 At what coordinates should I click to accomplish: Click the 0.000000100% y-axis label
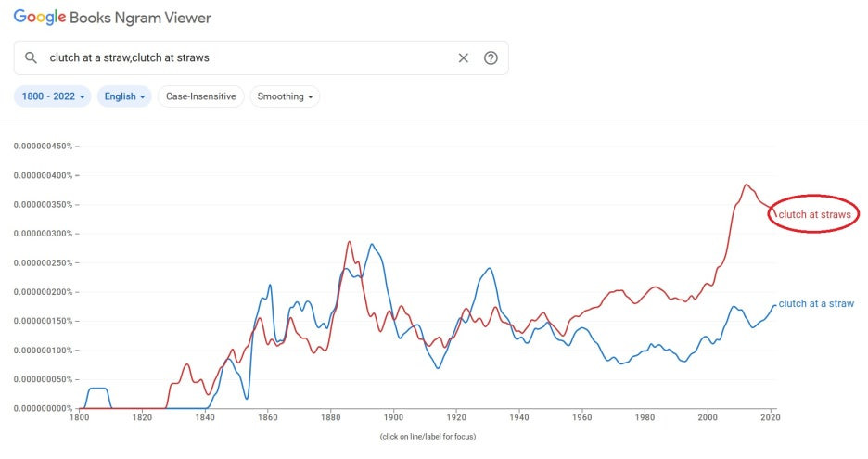[x=44, y=351]
